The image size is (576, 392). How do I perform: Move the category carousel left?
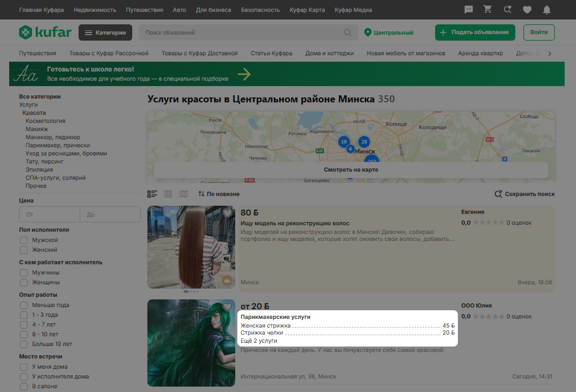[x=538, y=54]
